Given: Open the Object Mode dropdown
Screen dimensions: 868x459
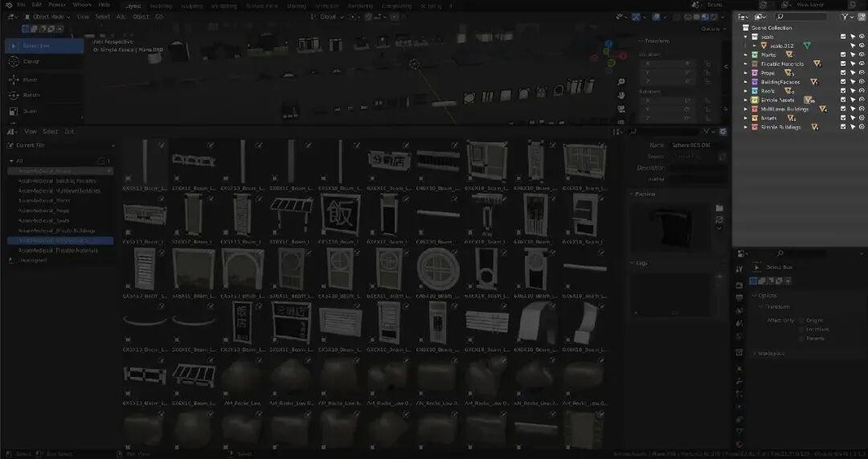Looking at the screenshot, I should 47,17.
